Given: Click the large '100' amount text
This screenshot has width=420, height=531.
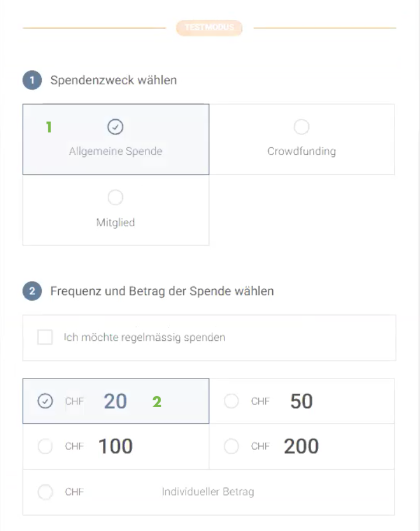Looking at the screenshot, I should click(115, 446).
